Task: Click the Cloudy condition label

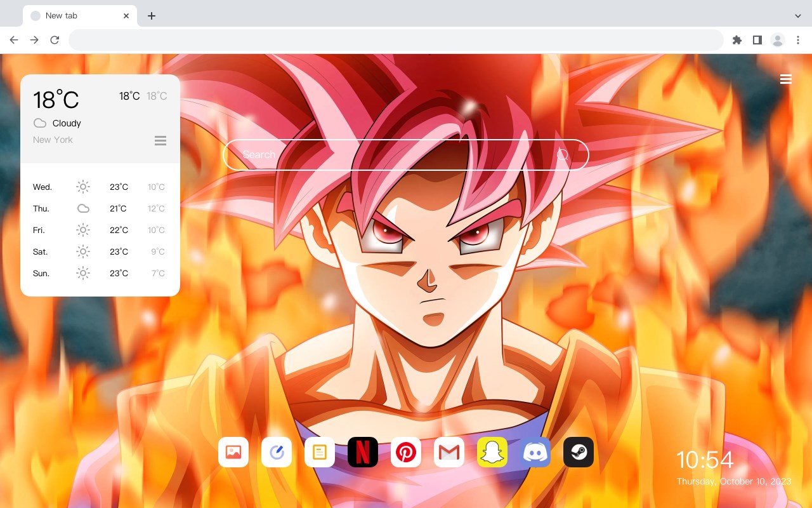Action: 67,123
